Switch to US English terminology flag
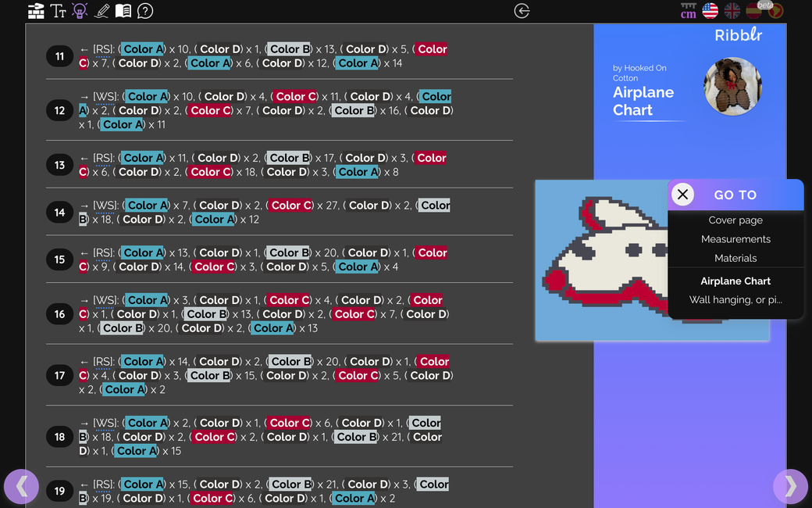This screenshot has height=508, width=812. coord(710,11)
